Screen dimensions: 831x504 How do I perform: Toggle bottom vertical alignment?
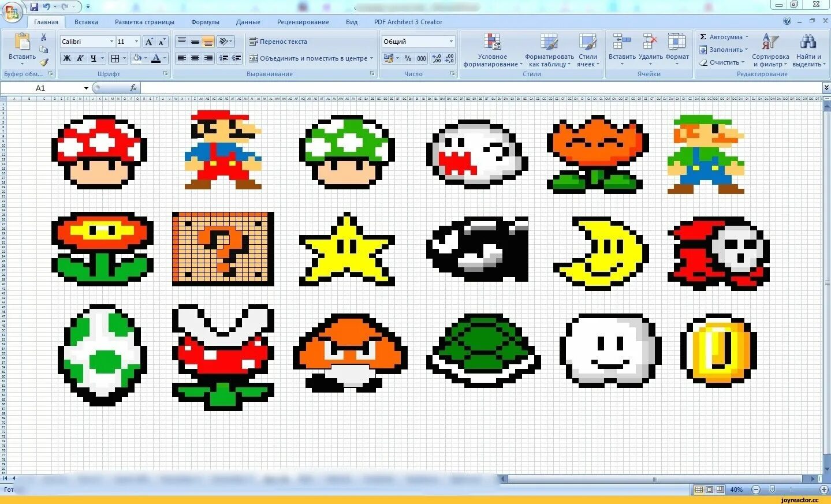208,42
